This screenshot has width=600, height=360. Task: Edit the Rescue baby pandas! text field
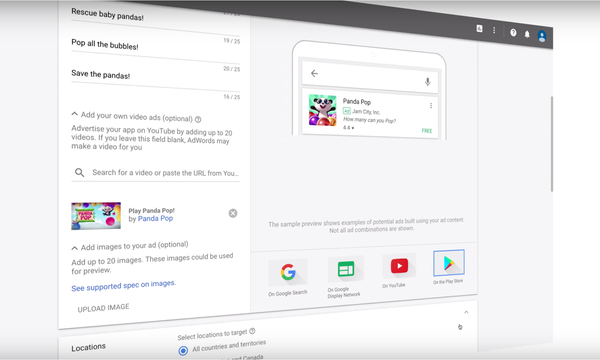[x=156, y=21]
